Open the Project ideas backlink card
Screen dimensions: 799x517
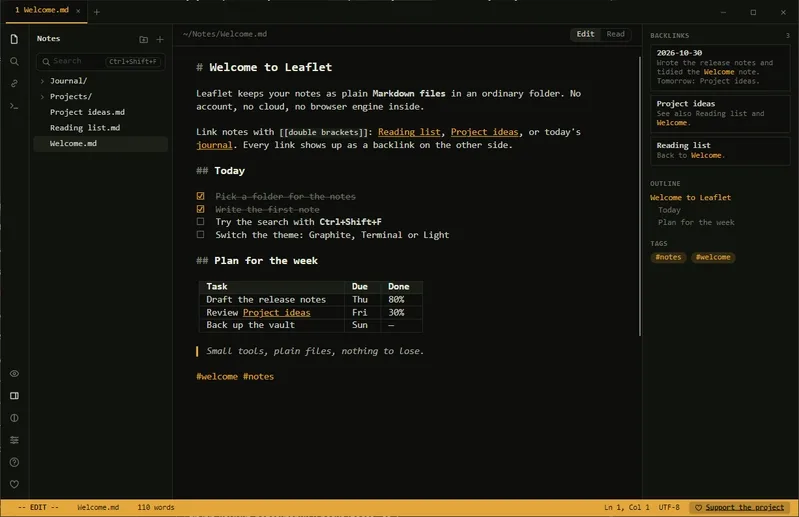click(x=720, y=114)
